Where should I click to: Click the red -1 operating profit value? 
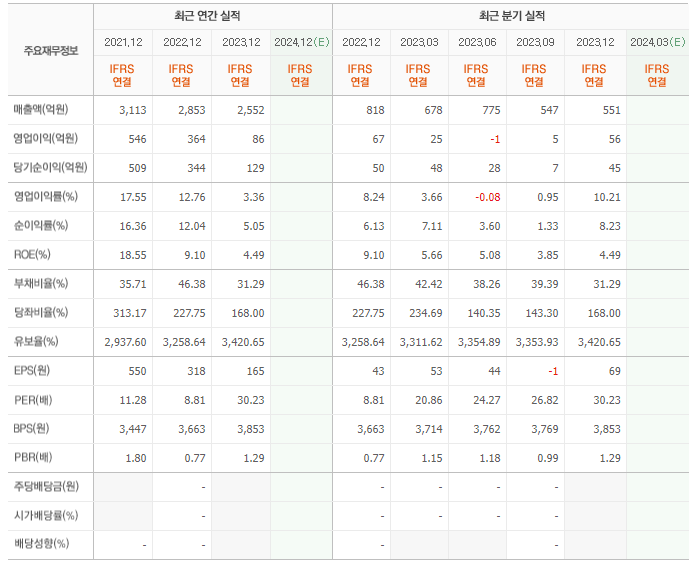point(495,139)
